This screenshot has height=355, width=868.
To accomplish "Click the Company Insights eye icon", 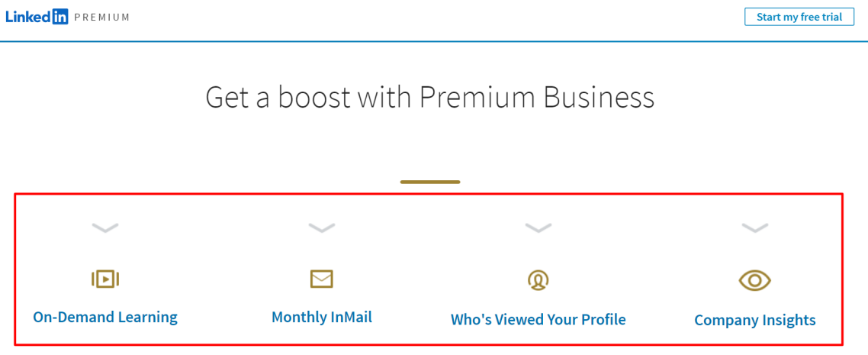I will coord(754,280).
